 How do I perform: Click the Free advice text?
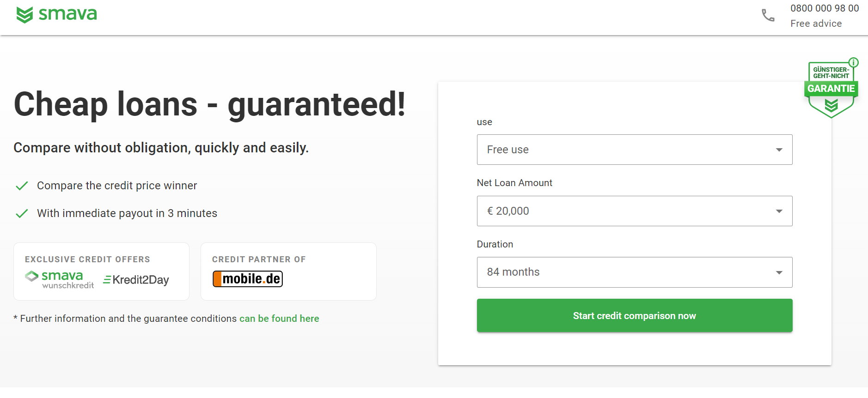pos(816,24)
